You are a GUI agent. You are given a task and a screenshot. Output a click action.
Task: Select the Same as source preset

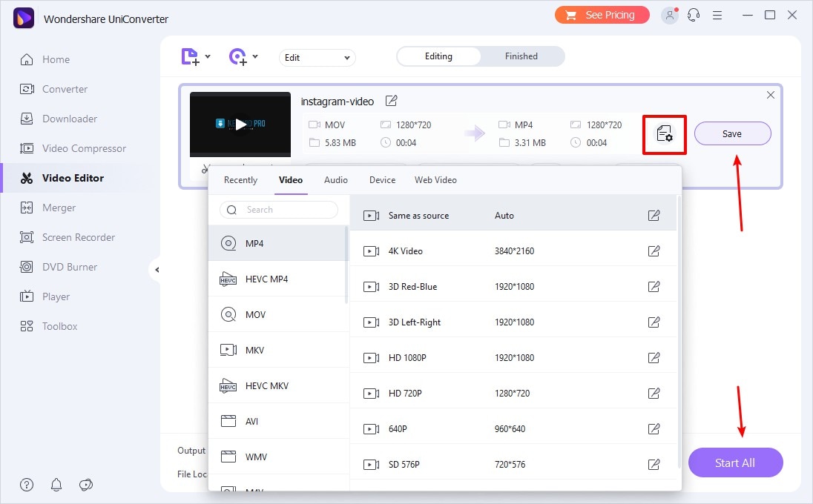point(513,213)
